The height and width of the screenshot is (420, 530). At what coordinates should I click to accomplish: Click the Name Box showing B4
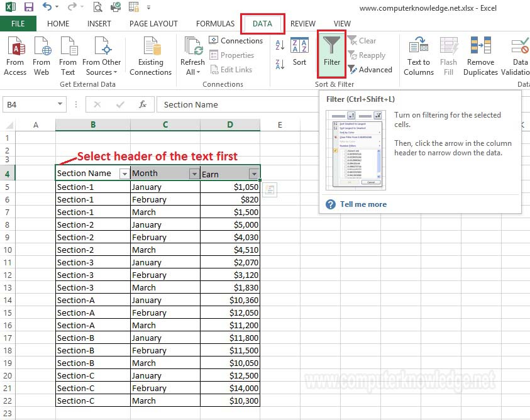point(29,104)
